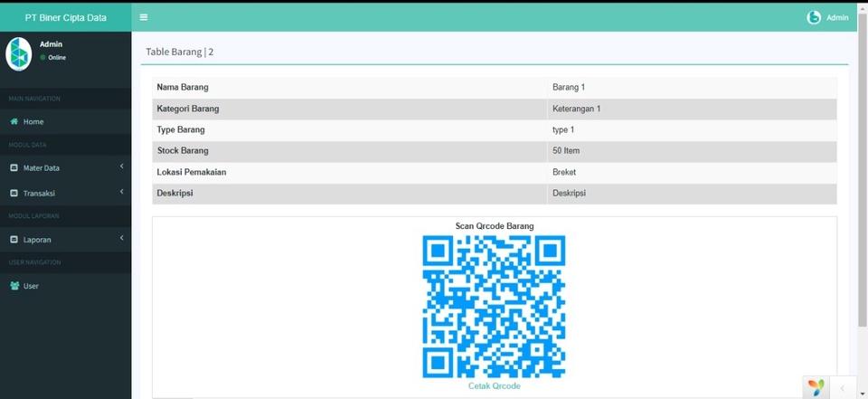Click the QR code image
This screenshot has width=868, height=399.
coord(494,307)
